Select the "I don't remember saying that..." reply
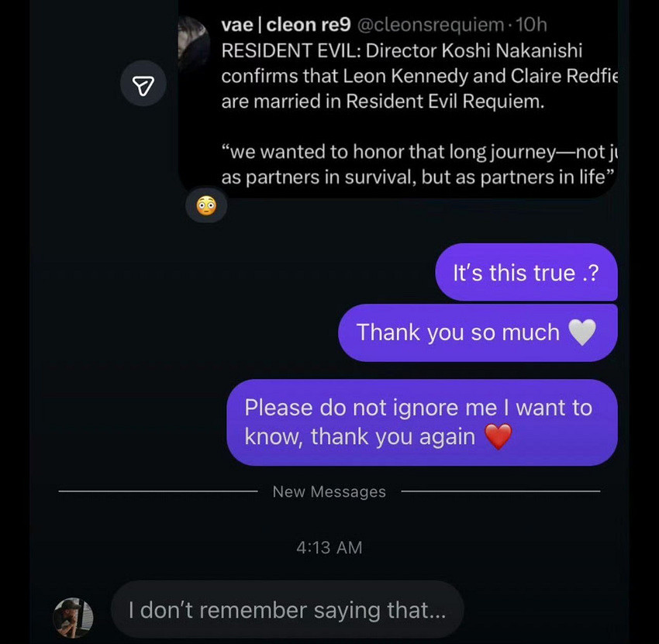The width and height of the screenshot is (659, 644). [x=287, y=610]
